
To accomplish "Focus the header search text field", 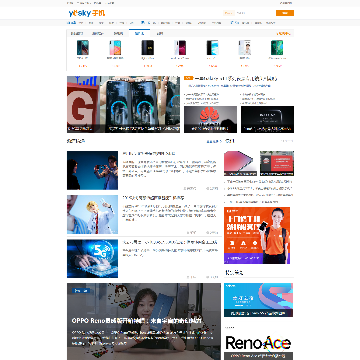I will 255,13.
